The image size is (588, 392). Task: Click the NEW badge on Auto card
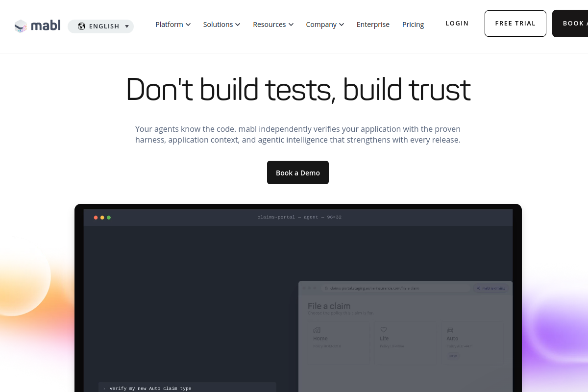coord(453,356)
